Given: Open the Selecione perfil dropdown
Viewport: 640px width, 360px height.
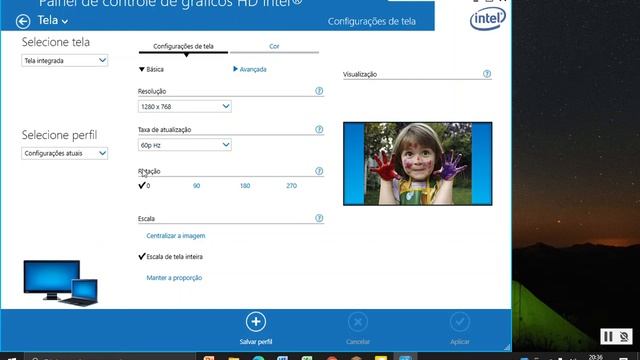Looking at the screenshot, I should (64, 153).
